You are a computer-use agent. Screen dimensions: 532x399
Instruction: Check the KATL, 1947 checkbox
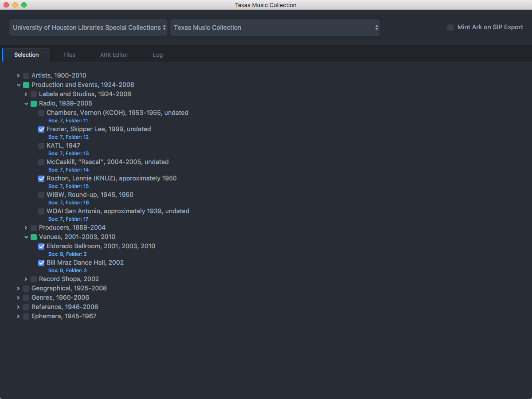41,146
